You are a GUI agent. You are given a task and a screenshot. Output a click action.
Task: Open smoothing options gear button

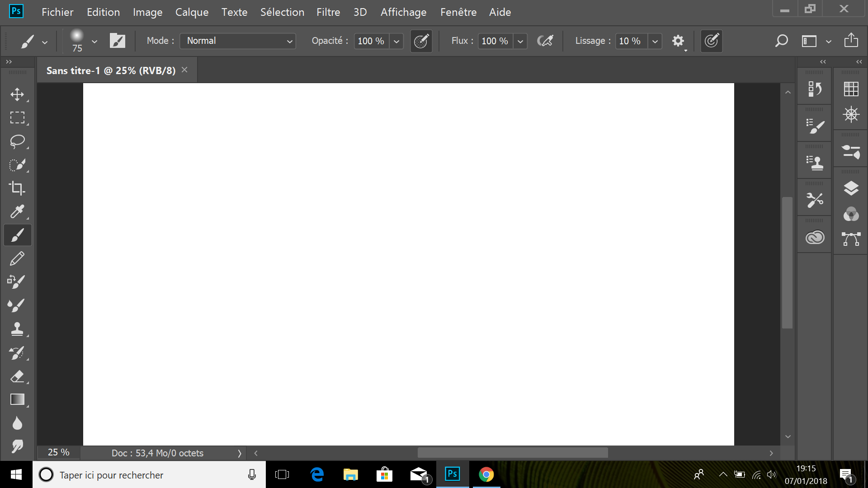[x=678, y=41]
